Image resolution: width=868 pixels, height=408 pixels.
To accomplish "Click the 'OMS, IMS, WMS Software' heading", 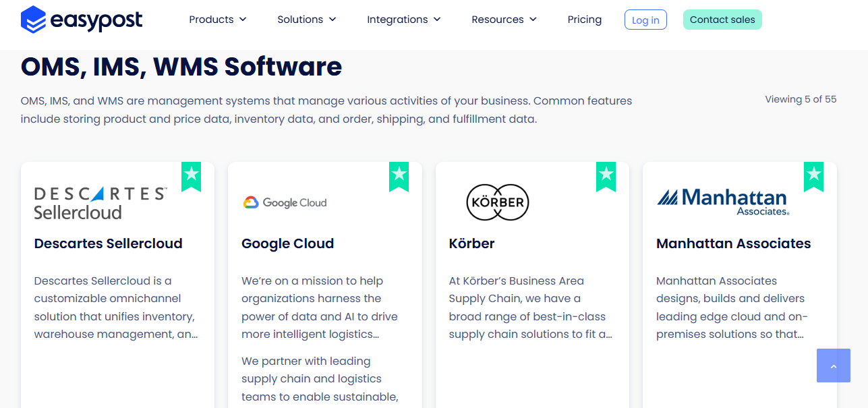I will point(181,67).
